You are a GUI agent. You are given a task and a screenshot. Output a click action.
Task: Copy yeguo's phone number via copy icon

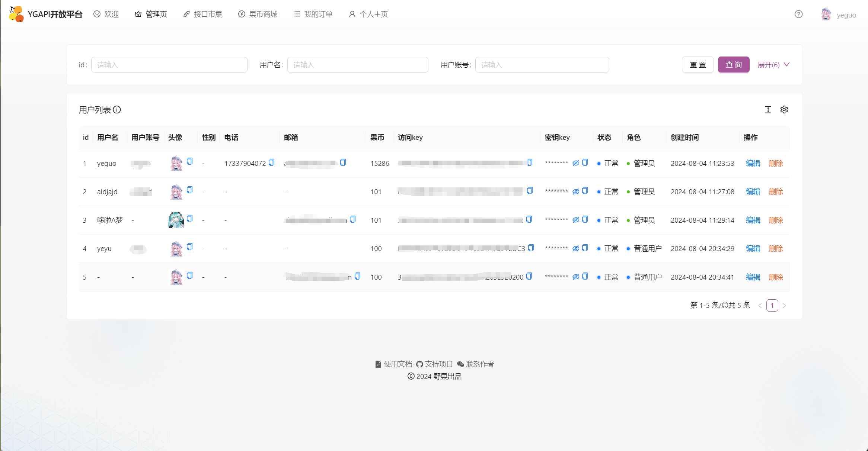coord(271,162)
